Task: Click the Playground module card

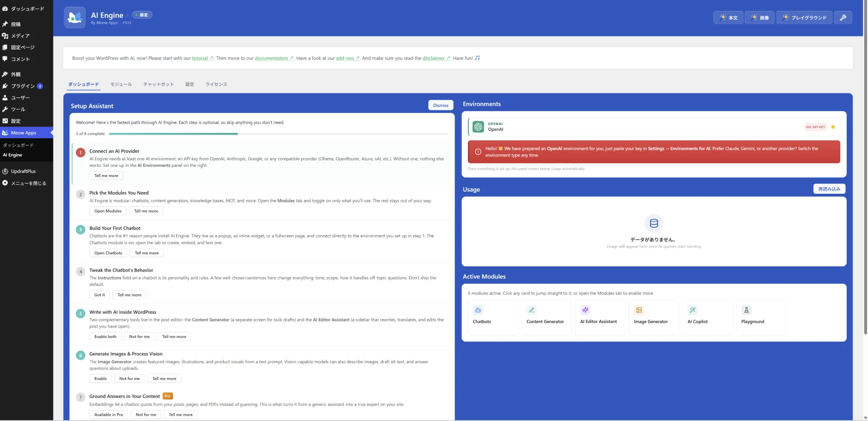Action: coord(761,318)
